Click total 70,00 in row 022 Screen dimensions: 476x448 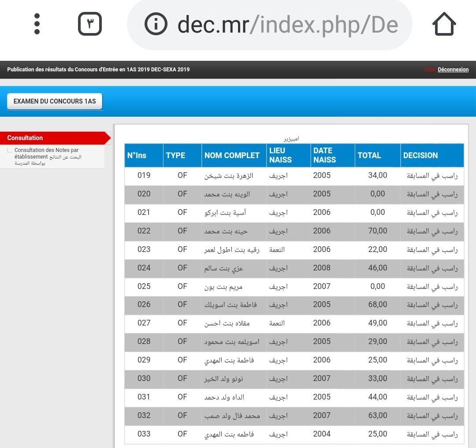pyautogui.click(x=378, y=231)
